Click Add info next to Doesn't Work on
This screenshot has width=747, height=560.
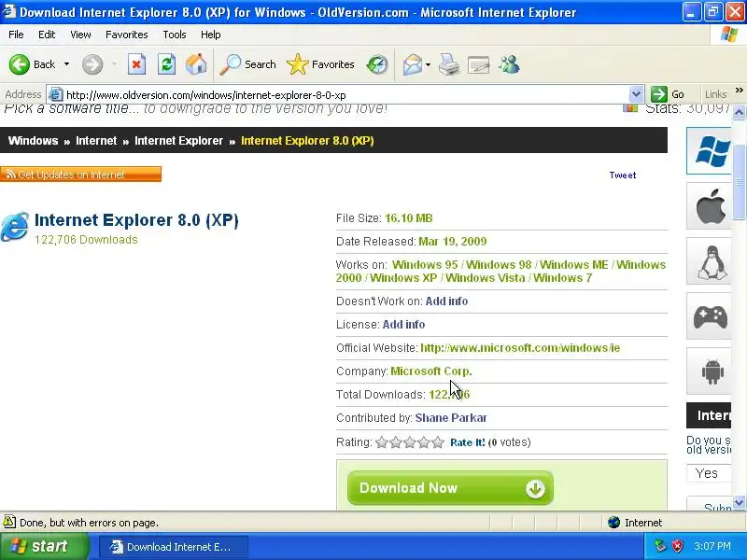click(446, 301)
